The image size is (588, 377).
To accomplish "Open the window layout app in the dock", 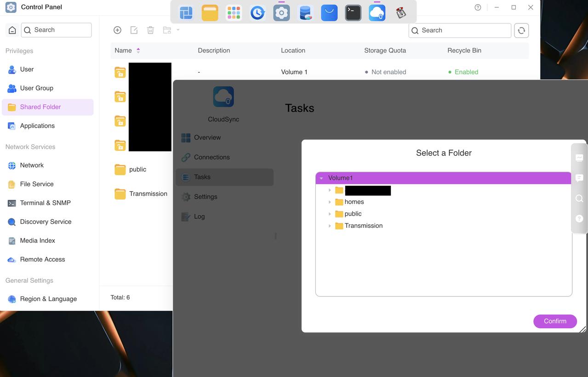I will coord(186,13).
